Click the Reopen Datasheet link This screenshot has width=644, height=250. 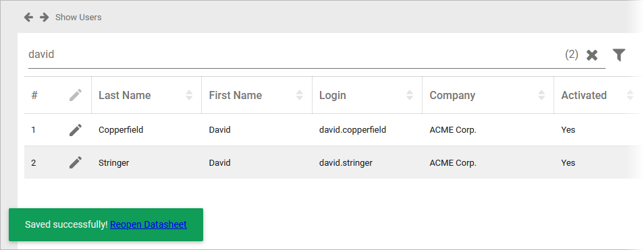(x=149, y=224)
